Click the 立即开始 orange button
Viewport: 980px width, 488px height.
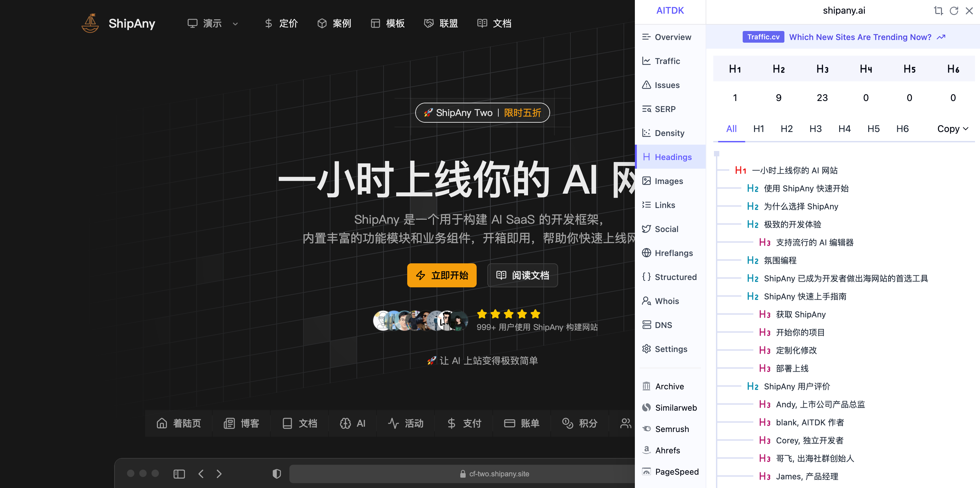[441, 275]
